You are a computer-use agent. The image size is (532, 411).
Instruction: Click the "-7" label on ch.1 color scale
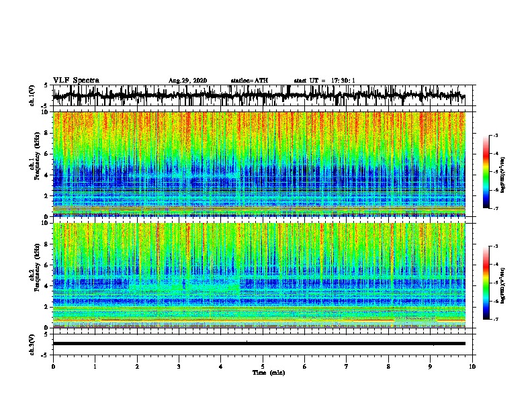(496, 209)
